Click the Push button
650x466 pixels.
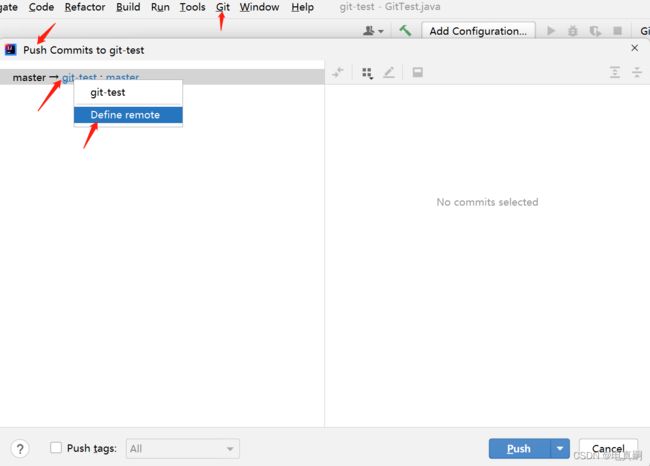(x=519, y=449)
